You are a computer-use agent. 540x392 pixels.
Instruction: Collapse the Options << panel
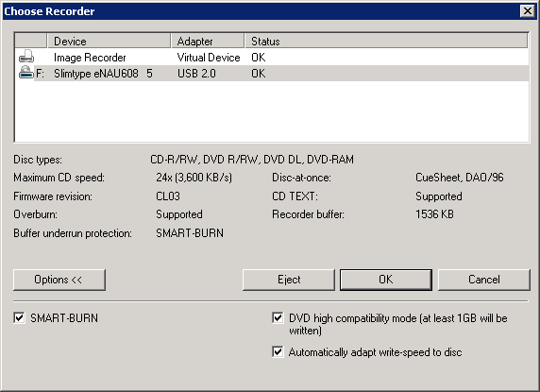pyautogui.click(x=59, y=280)
